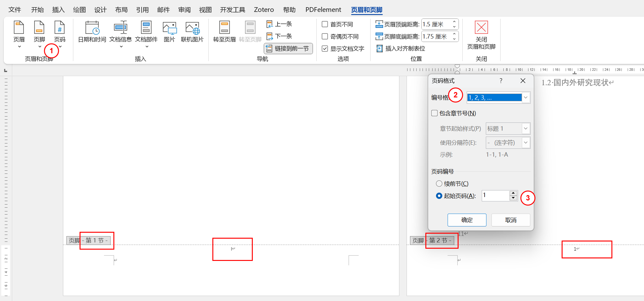Go to 上一条 previous section
Image resolution: width=644 pixels, height=301 pixels.
(x=279, y=24)
